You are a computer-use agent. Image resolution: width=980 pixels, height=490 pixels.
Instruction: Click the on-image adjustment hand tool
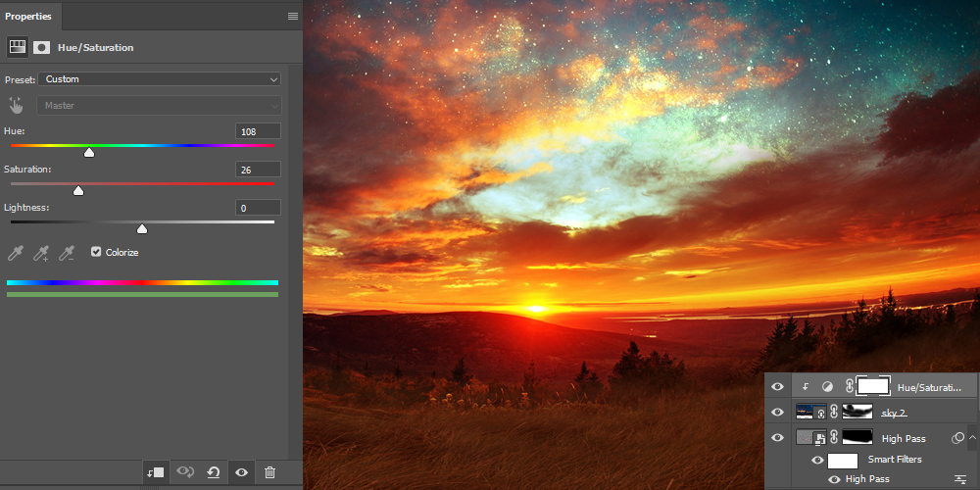tap(17, 105)
